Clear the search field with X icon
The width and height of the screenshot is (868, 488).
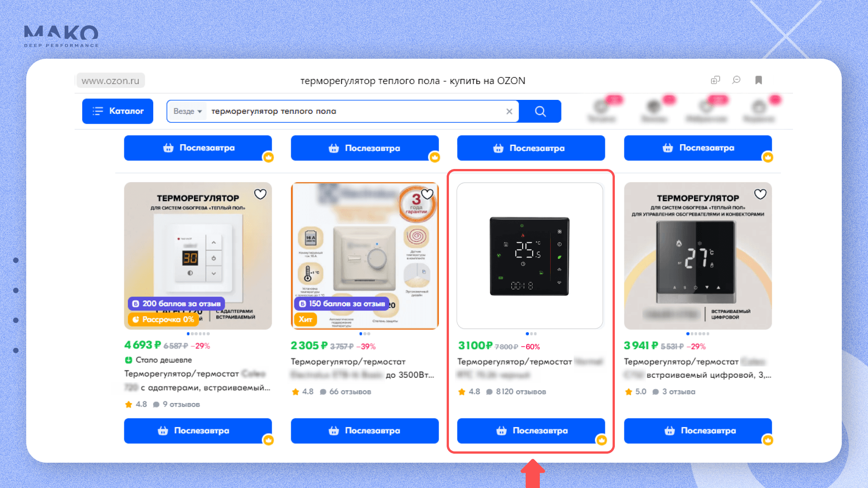509,111
